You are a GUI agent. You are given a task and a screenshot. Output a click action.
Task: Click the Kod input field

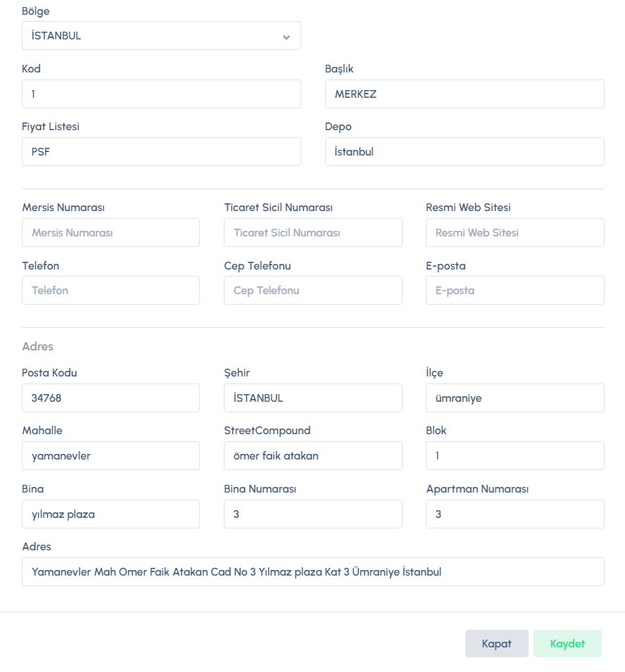coord(161,94)
